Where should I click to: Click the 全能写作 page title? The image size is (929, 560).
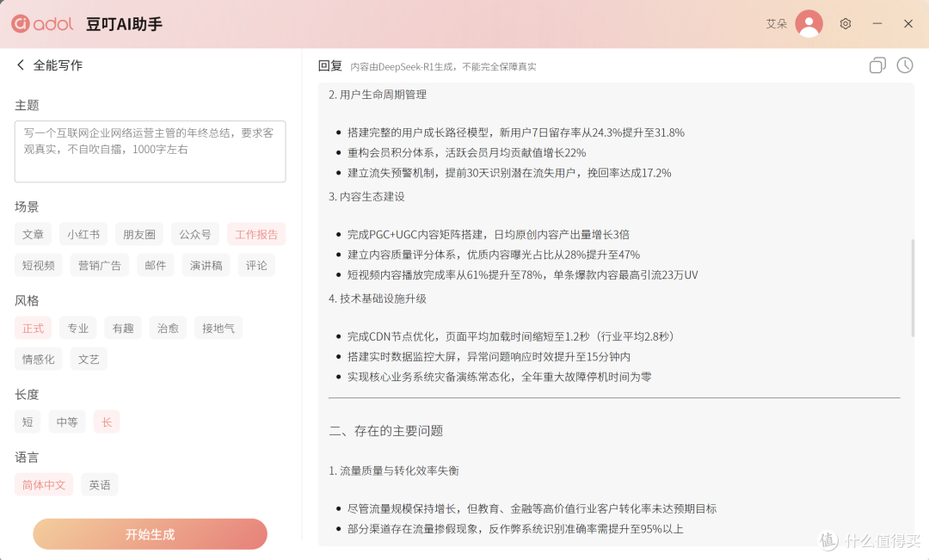click(x=58, y=65)
